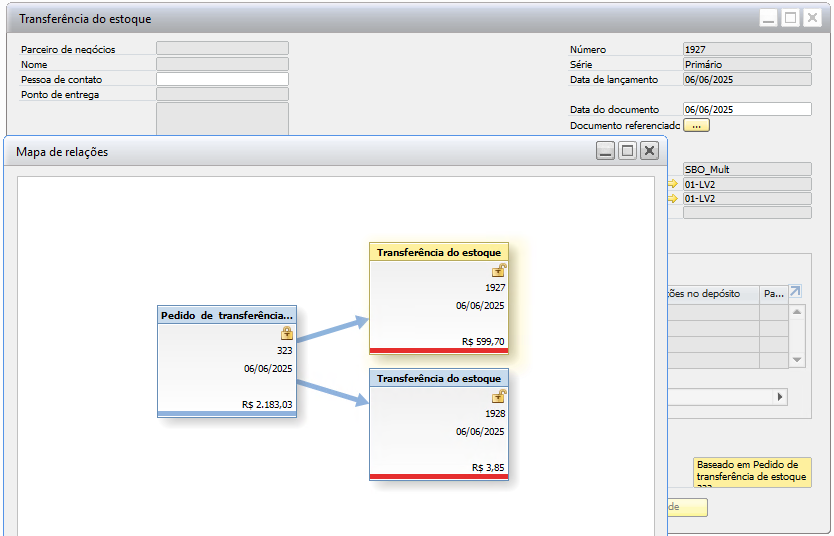Click the locked padlock icon on document 323
This screenshot has width=834, height=536.
287,333
